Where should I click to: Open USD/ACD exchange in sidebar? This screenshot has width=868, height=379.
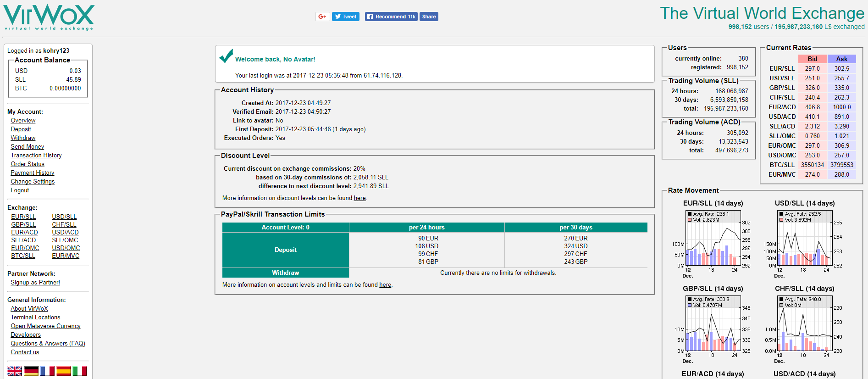click(x=66, y=233)
